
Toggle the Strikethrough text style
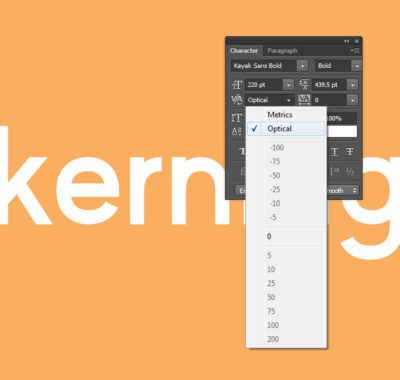point(350,152)
